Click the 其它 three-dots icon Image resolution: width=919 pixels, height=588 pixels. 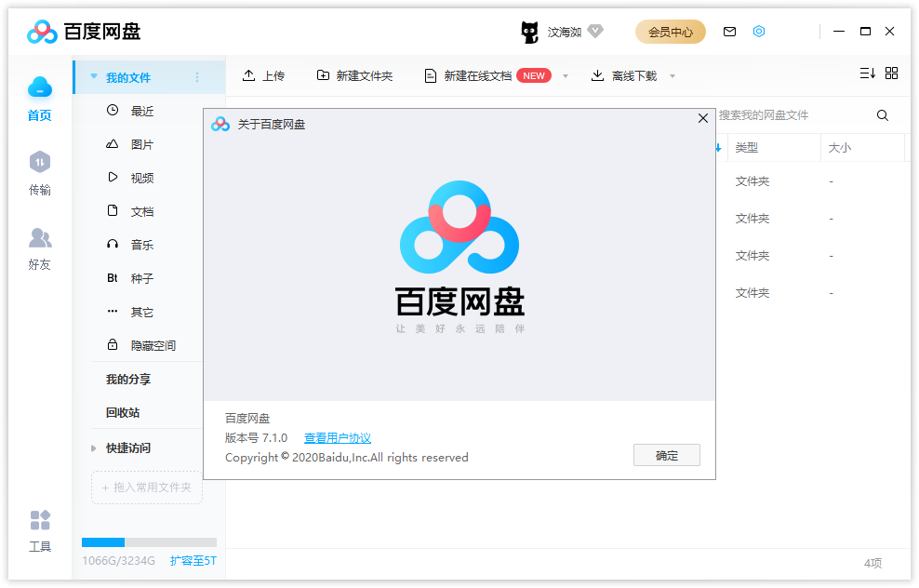pos(113,312)
